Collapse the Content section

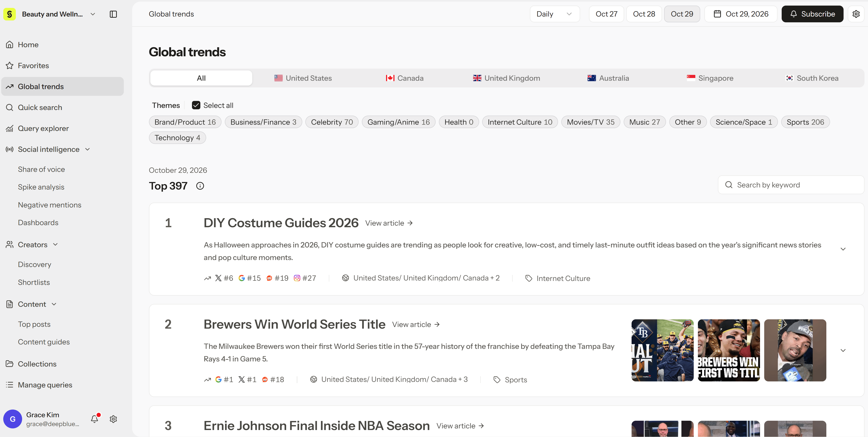pyautogui.click(x=54, y=304)
